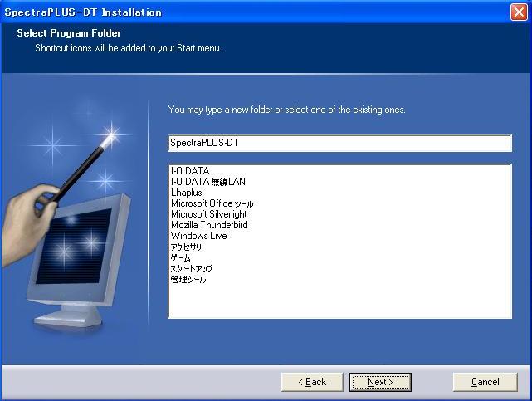Cancel the installation
Screen dimensions: 532x401
pos(486,382)
